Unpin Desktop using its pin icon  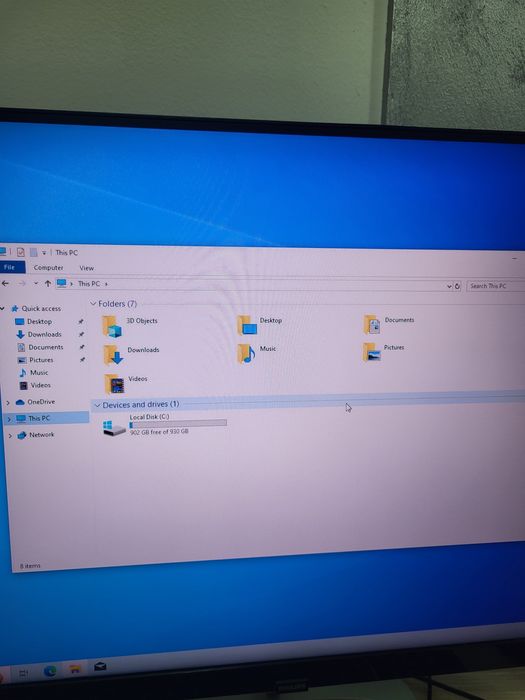[81, 321]
